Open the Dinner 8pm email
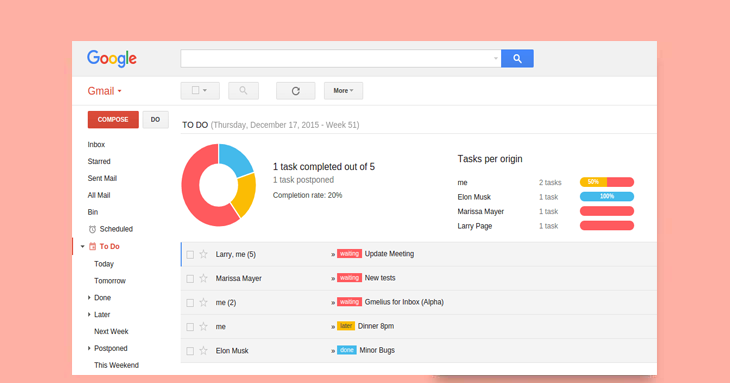The width and height of the screenshot is (730, 383). click(x=376, y=326)
